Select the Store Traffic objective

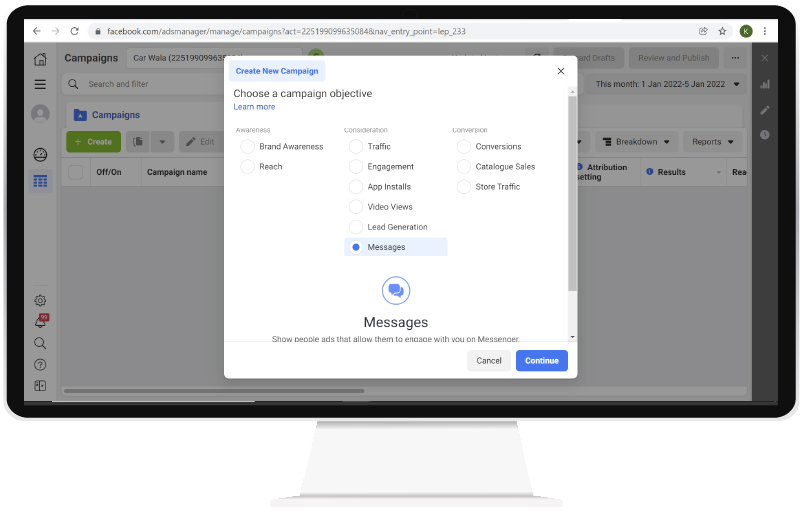click(x=488, y=187)
